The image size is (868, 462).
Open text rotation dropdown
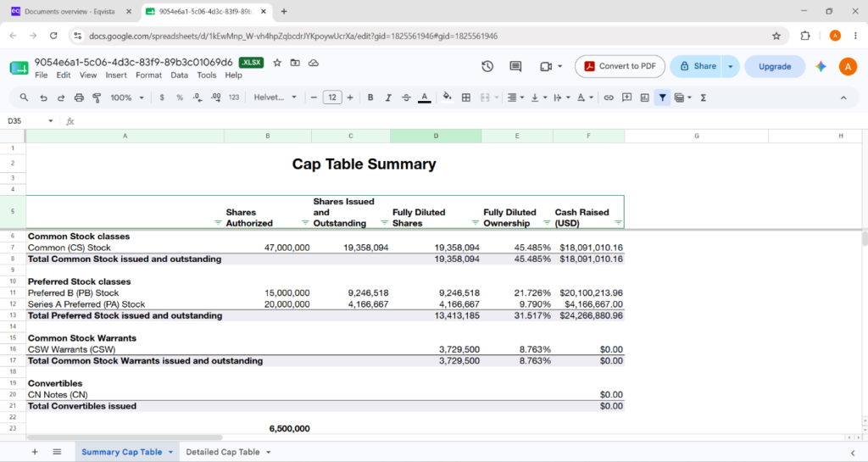click(x=585, y=97)
